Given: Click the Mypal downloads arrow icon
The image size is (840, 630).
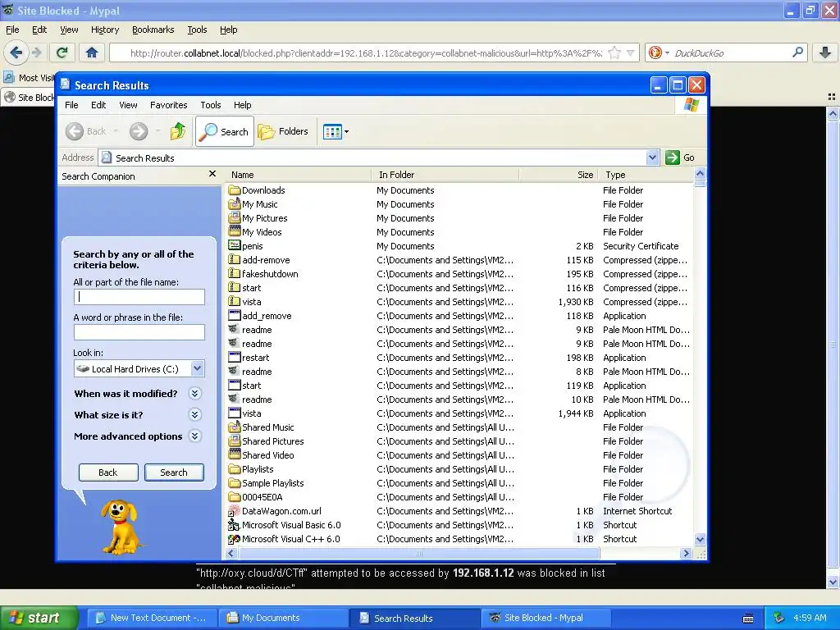Looking at the screenshot, I should pyautogui.click(x=825, y=52).
